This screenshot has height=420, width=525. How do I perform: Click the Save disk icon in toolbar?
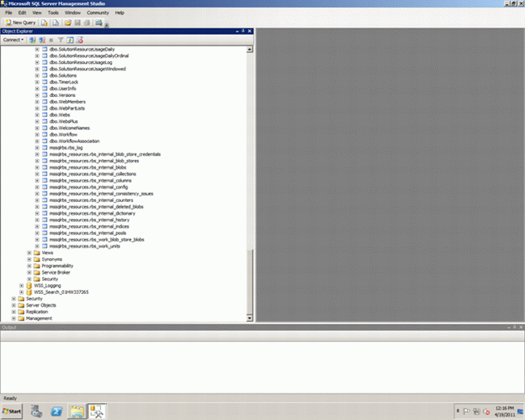pyautogui.click(x=78, y=23)
